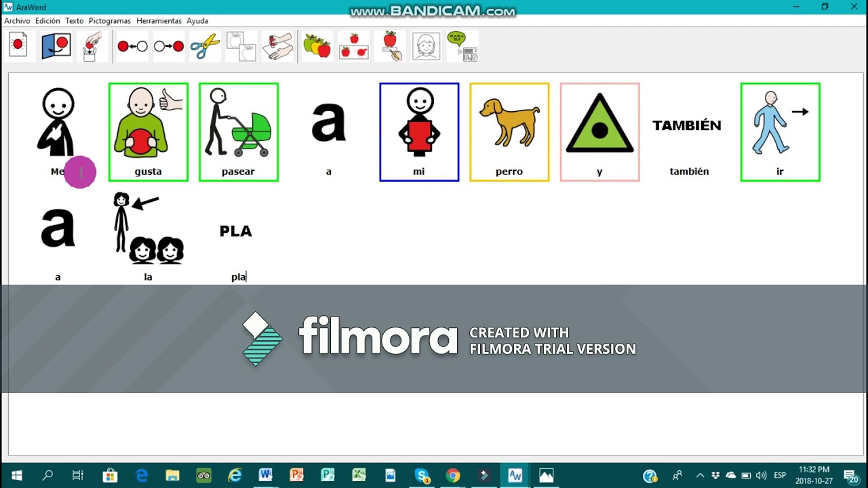Image resolution: width=868 pixels, height=488 pixels.
Task: Open a document using the blue door icon
Action: click(x=56, y=46)
